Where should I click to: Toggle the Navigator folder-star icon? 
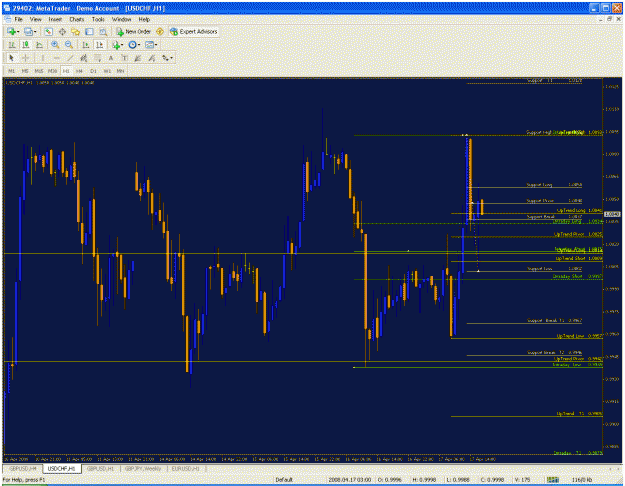coord(75,31)
